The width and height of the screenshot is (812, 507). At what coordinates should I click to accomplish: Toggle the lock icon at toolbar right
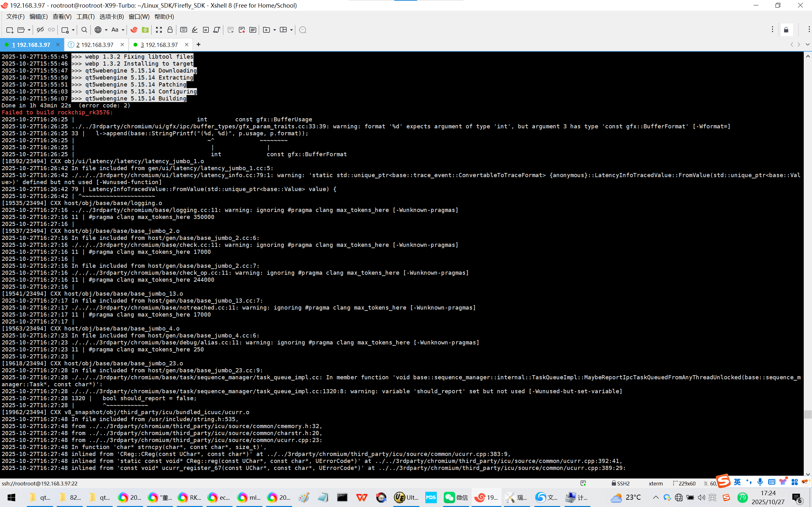click(786, 30)
